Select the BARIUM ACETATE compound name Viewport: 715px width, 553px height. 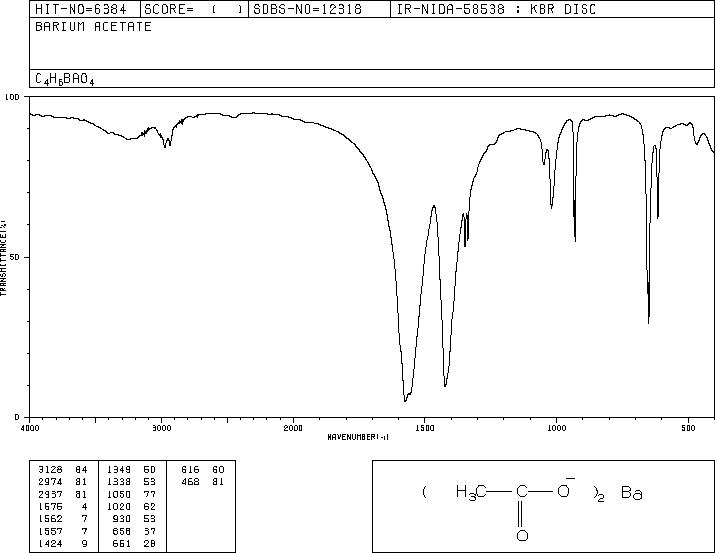[93, 27]
